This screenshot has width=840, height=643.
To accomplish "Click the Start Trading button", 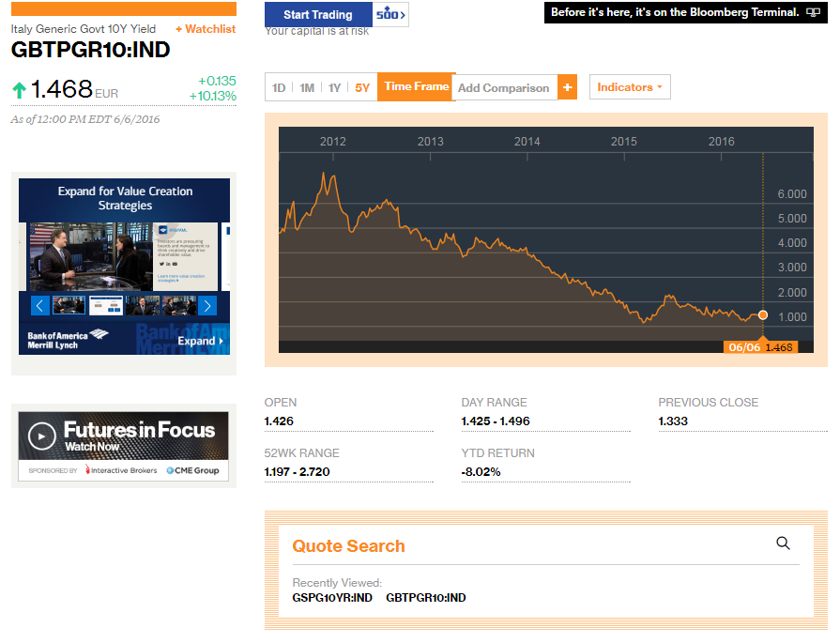I will point(318,14).
